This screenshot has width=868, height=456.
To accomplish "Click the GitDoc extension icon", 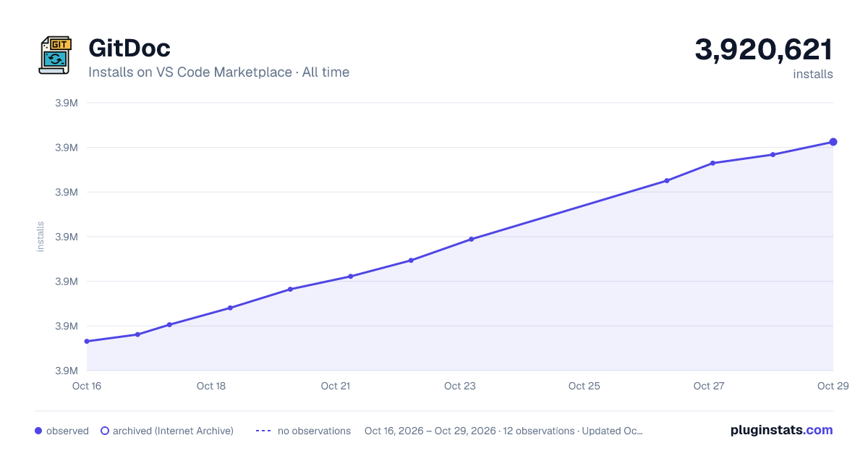I will tap(55, 55).
